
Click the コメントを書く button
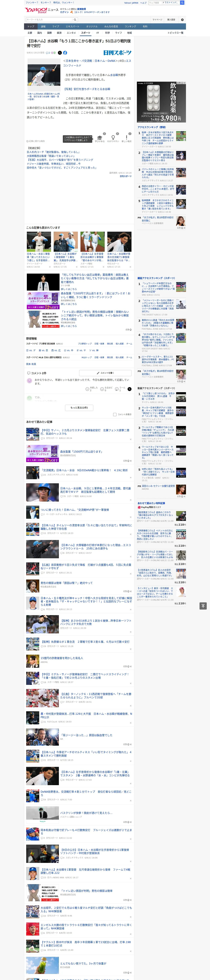(105, 373)
